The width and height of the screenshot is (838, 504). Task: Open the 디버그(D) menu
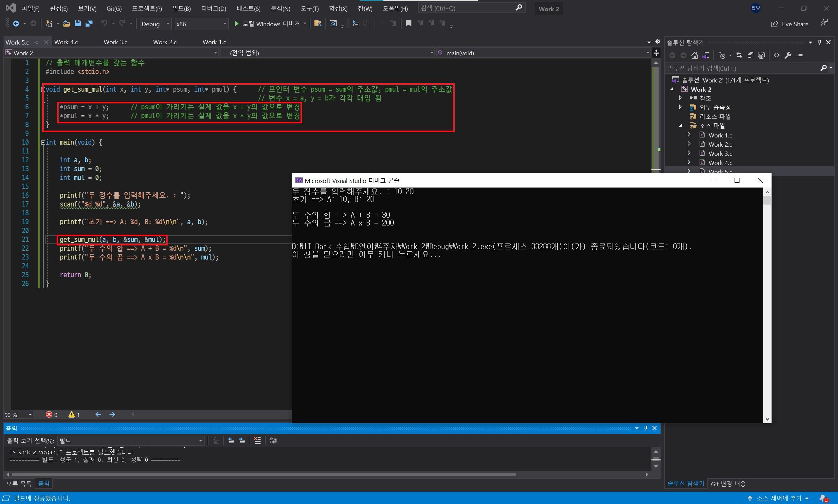[x=213, y=9]
